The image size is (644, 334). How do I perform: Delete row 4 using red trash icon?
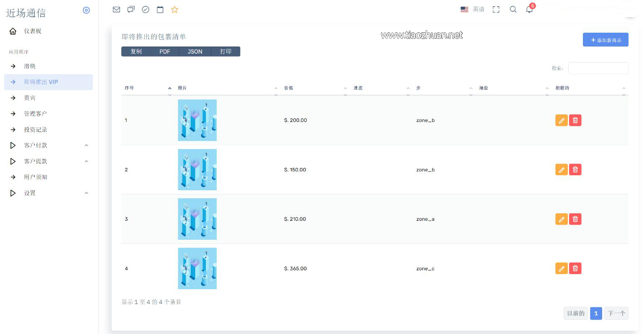click(575, 268)
